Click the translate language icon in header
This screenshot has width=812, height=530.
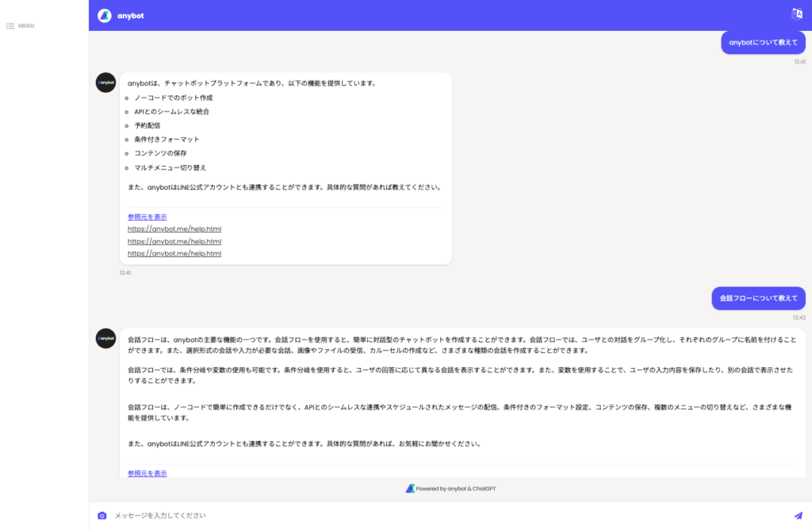[797, 14]
